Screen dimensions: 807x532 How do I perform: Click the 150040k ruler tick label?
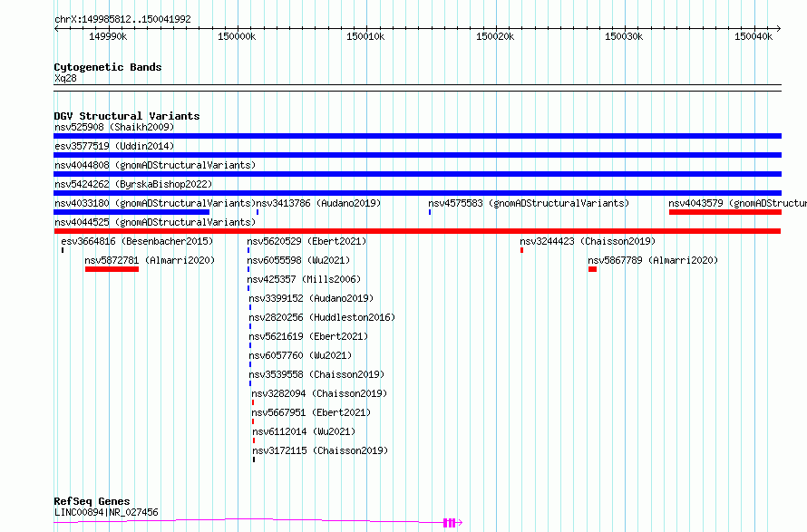click(x=754, y=36)
